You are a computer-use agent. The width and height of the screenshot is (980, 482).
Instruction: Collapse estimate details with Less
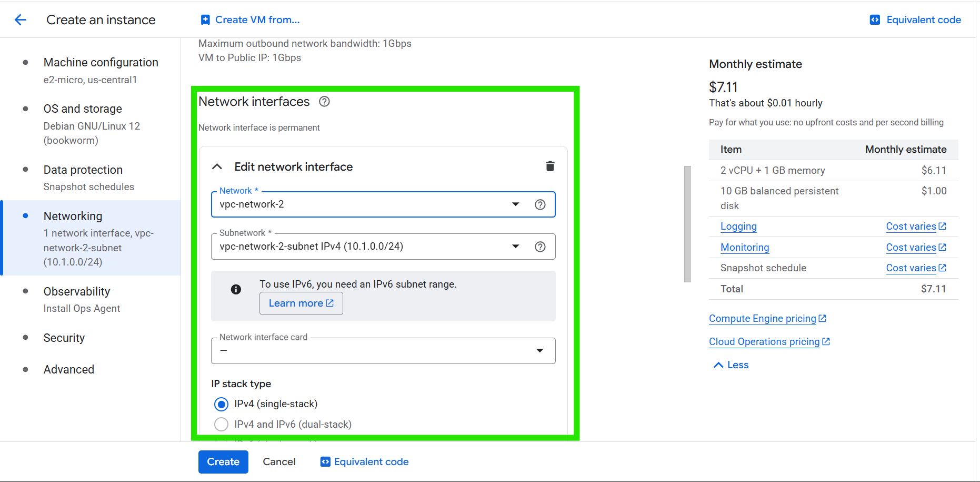click(x=731, y=365)
